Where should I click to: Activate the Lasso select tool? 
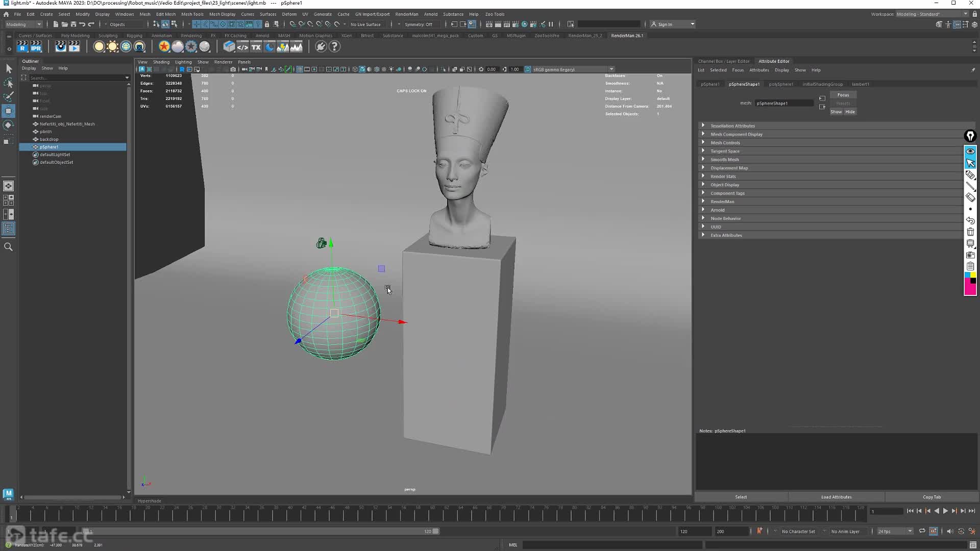[9, 83]
